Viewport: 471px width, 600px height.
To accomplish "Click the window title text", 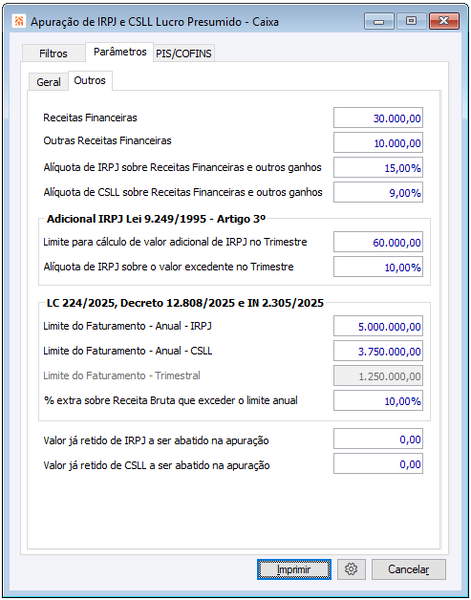I will point(155,22).
